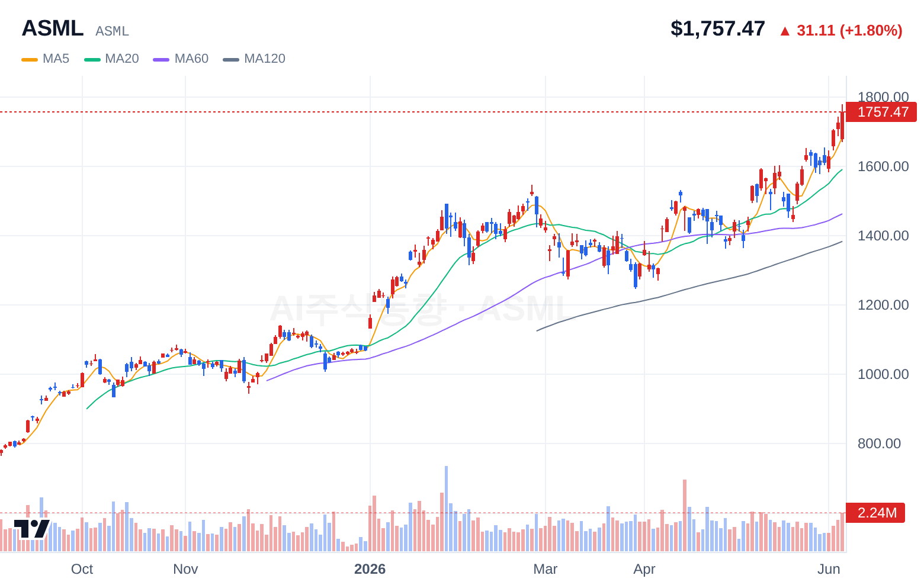This screenshot has height=585, width=924.
Task: Click the 1200.00 price axis label
Action: click(x=883, y=305)
